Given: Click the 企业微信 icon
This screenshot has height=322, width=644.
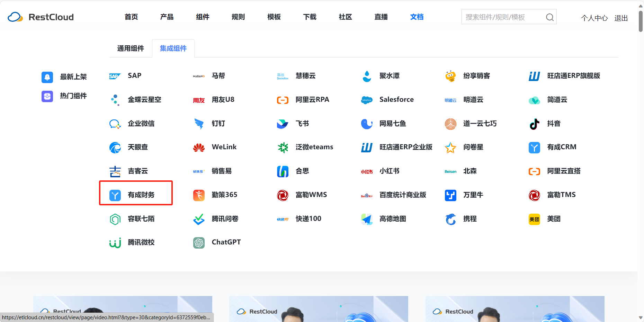Looking at the screenshot, I should [115, 124].
